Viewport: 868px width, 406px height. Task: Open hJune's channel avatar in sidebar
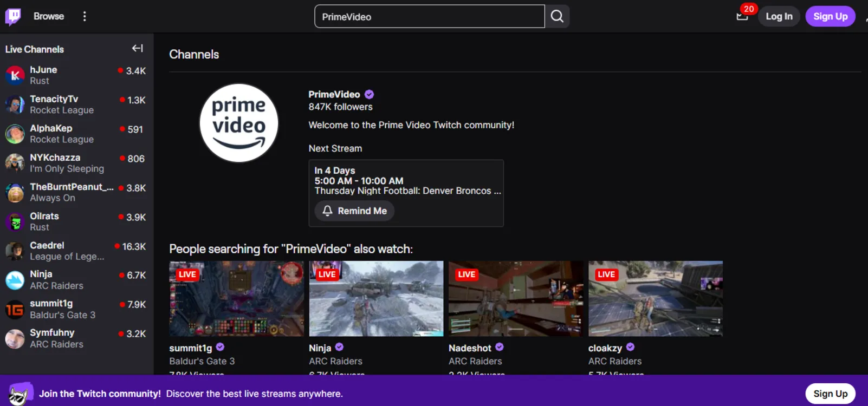click(15, 75)
